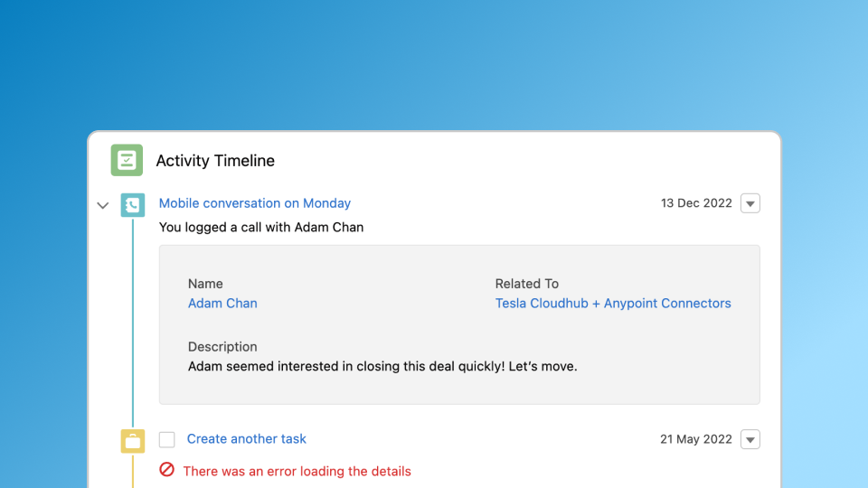Click the 13 Dec 2022 date

(696, 203)
